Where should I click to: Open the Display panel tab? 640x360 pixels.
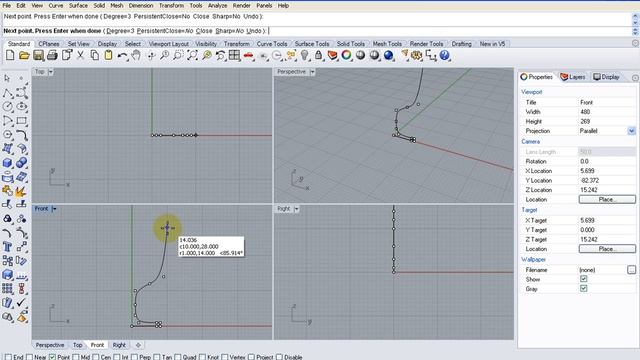click(x=607, y=77)
